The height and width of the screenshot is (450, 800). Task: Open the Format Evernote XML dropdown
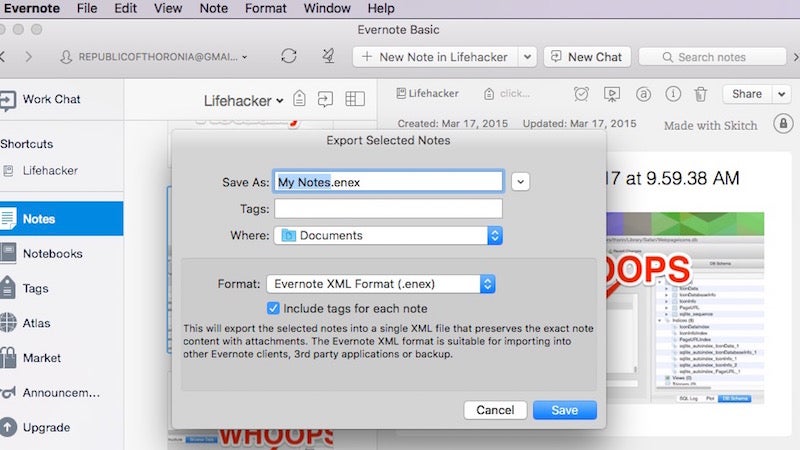point(381,284)
